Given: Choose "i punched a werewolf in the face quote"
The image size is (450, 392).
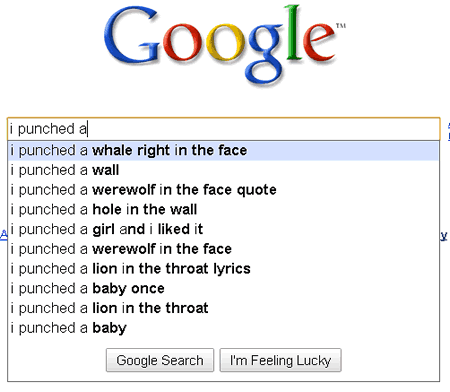Looking at the screenshot, I should [x=223, y=190].
